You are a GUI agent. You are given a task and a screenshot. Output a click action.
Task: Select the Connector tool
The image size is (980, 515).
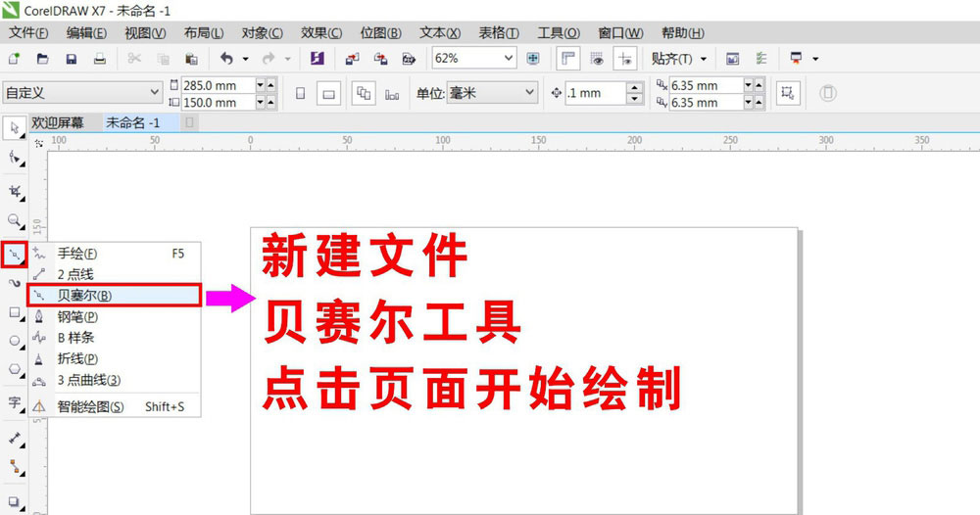point(15,467)
